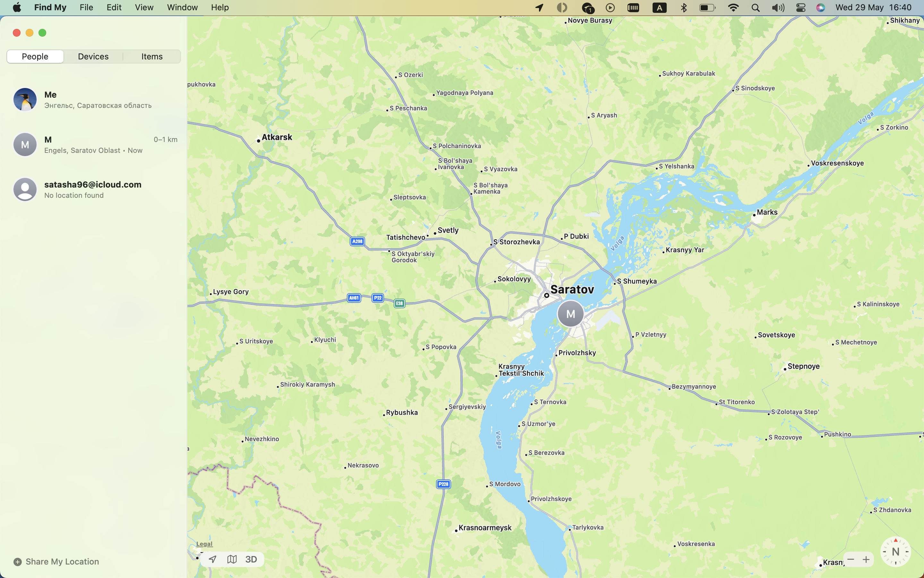
Task: Open the map type selector icon
Action: (x=232, y=559)
